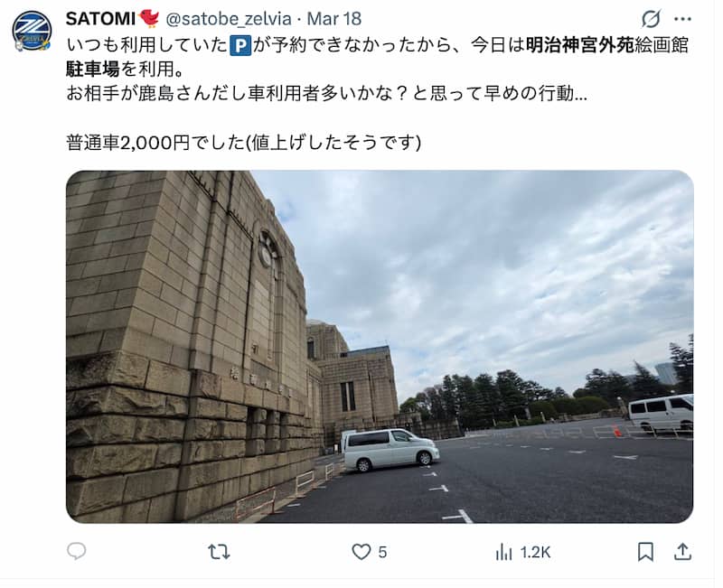
Task: Open tweet via 普通車2,000円でした text line
Action: (243, 143)
